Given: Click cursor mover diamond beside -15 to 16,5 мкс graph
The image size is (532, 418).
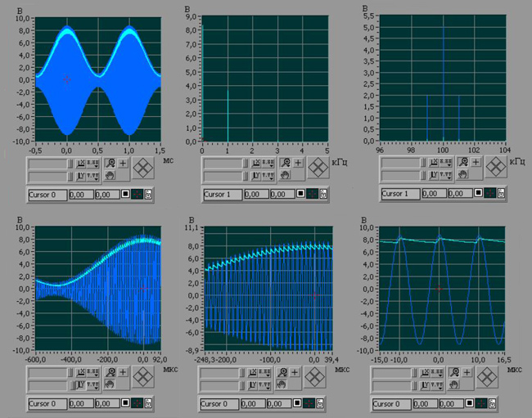Looking at the screenshot, I should [487, 377].
